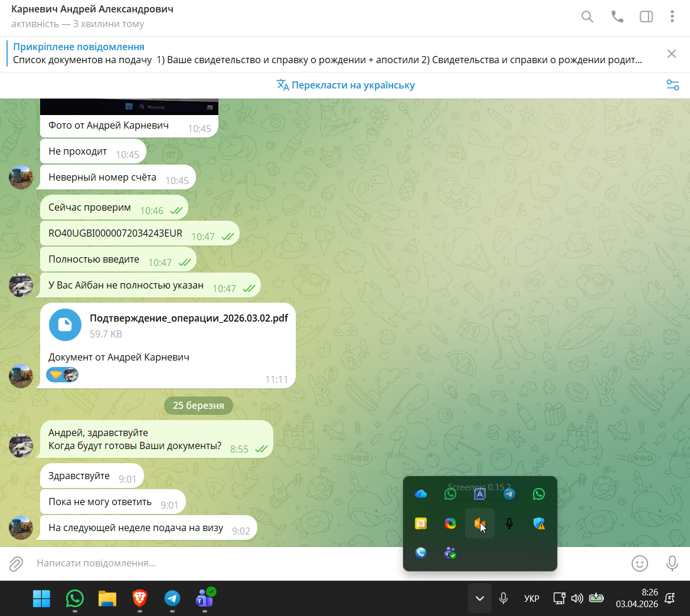The height and width of the screenshot is (616, 690).
Task: Focus the Написати повідомлення input field
Action: [326, 563]
